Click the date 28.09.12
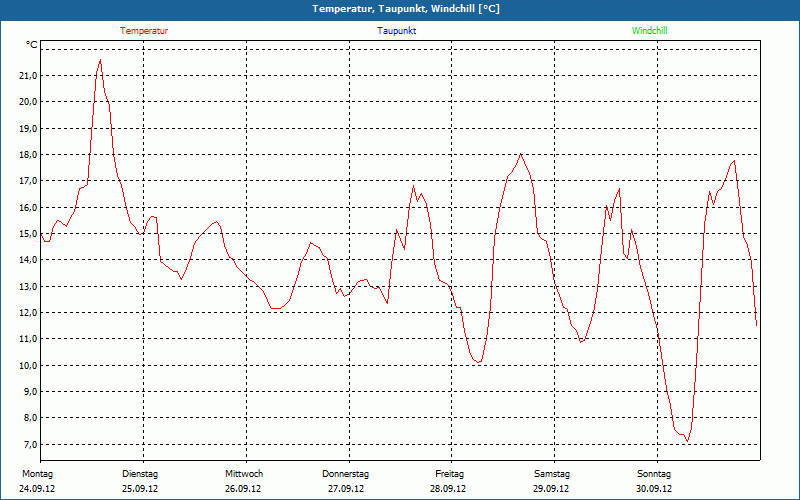The image size is (800, 500). click(448, 489)
